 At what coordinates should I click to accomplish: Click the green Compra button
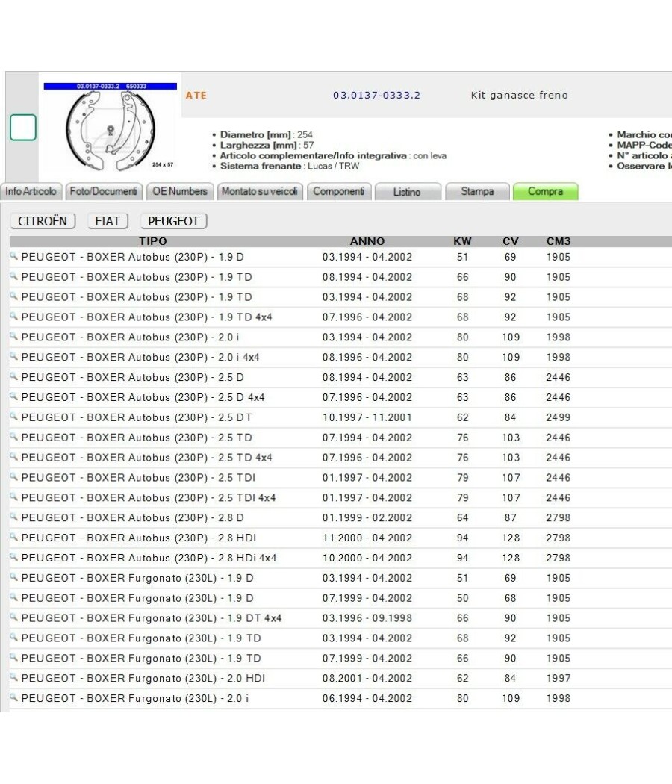(546, 191)
